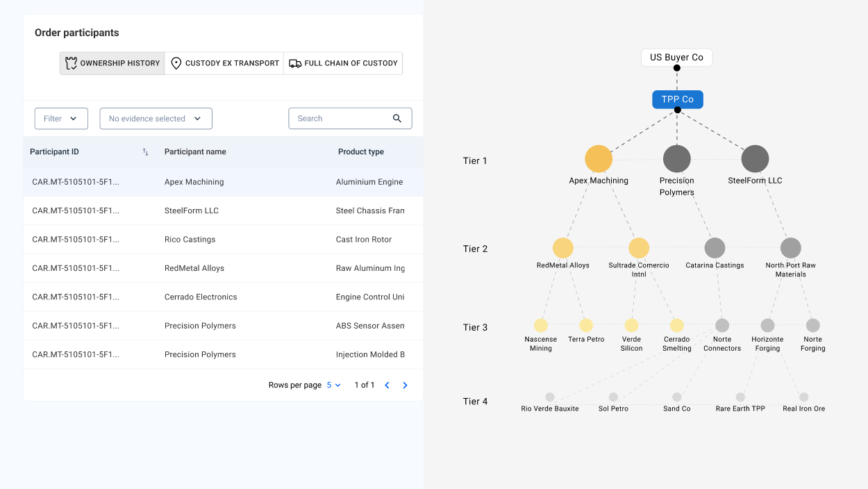Image resolution: width=868 pixels, height=489 pixels.
Task: Click the Rare Earth TPP node
Action: 740,397
